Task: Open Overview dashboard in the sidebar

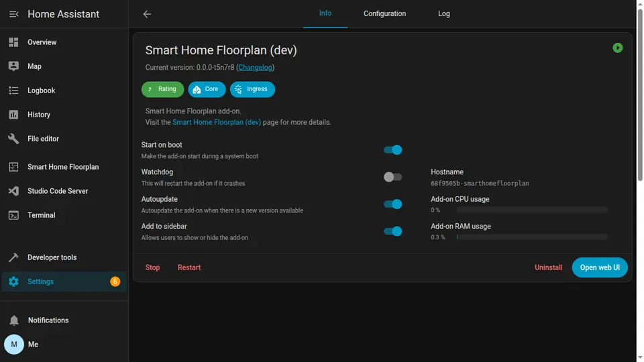Action: 64,42
